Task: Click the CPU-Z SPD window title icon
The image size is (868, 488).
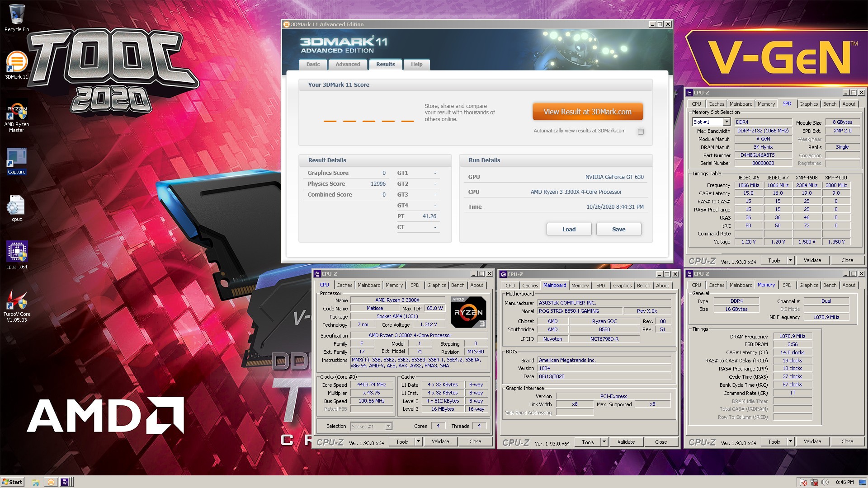Action: pyautogui.click(x=689, y=93)
